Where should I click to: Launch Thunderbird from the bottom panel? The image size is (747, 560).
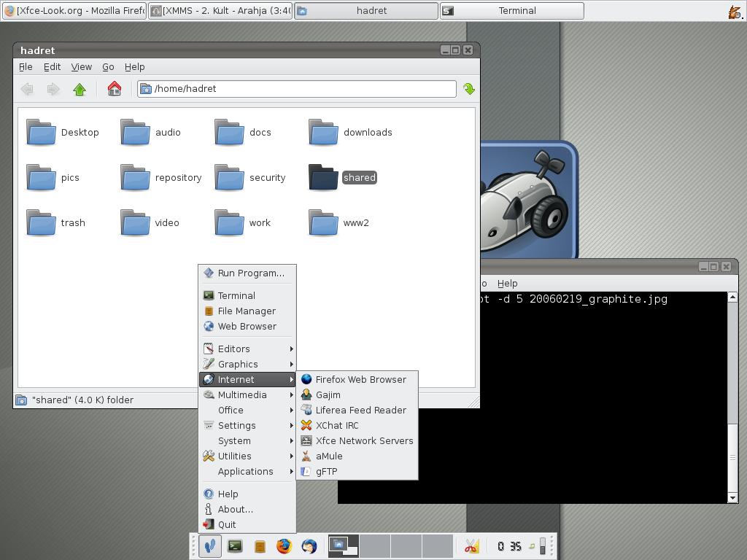(309, 546)
